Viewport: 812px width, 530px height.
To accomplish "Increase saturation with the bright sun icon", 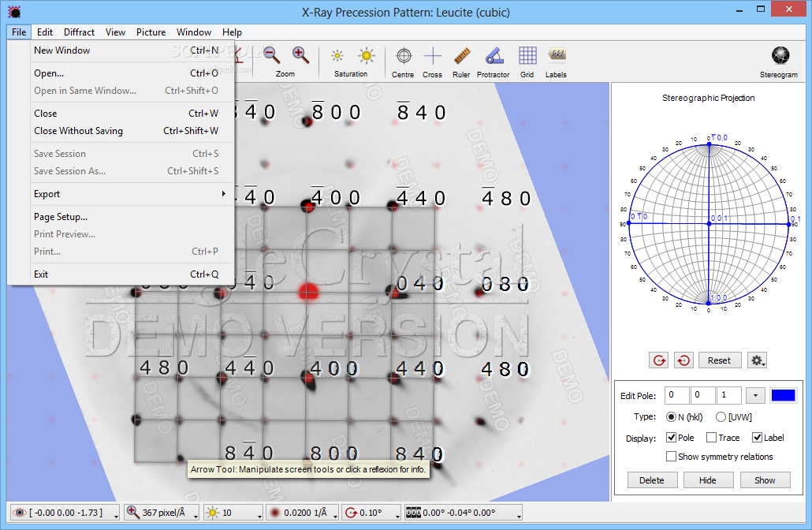I will pyautogui.click(x=366, y=55).
